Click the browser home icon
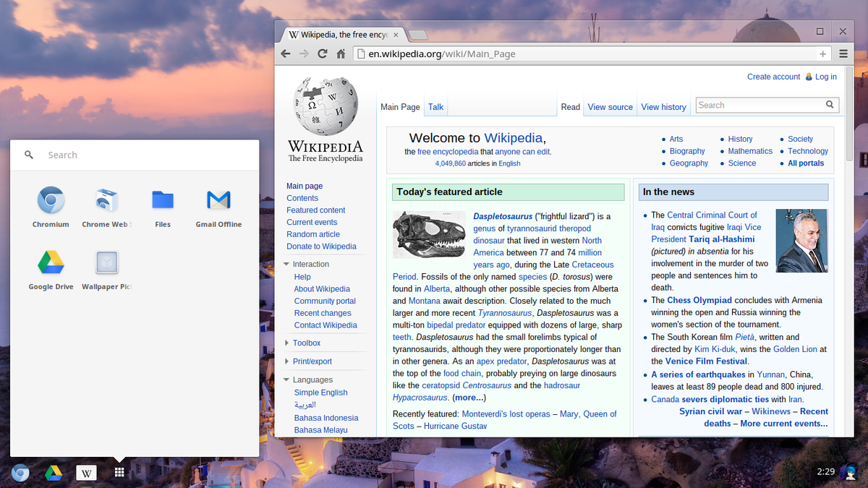868x488 pixels. (341, 53)
